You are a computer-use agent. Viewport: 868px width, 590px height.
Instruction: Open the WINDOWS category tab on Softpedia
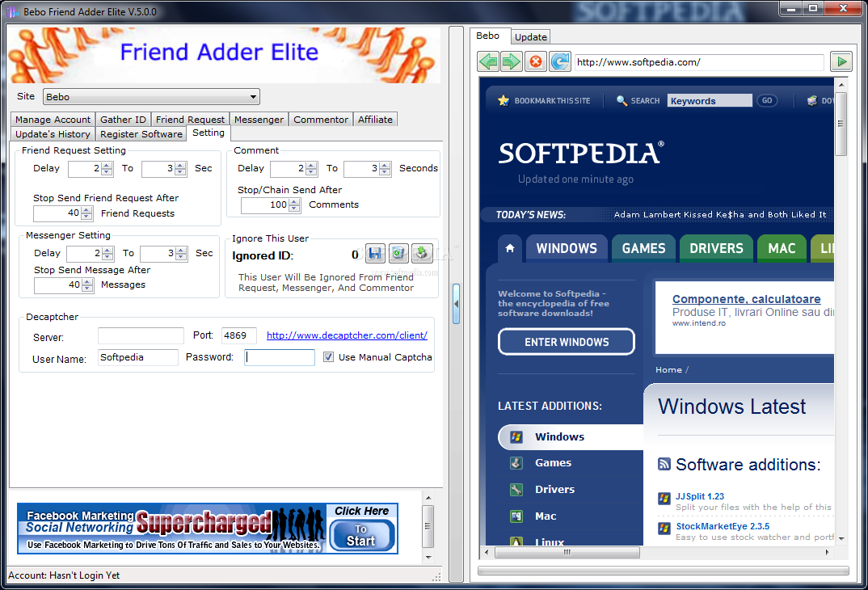tap(567, 248)
